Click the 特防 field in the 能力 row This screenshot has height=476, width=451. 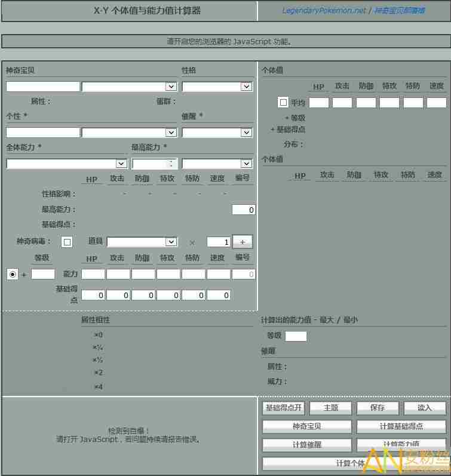coord(194,274)
